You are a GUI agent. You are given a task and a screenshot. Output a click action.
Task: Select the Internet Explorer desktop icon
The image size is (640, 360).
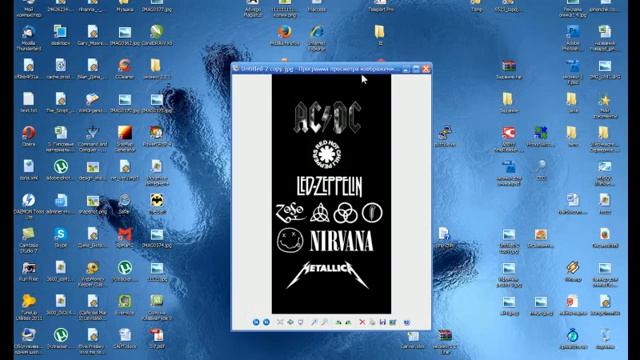[317, 38]
